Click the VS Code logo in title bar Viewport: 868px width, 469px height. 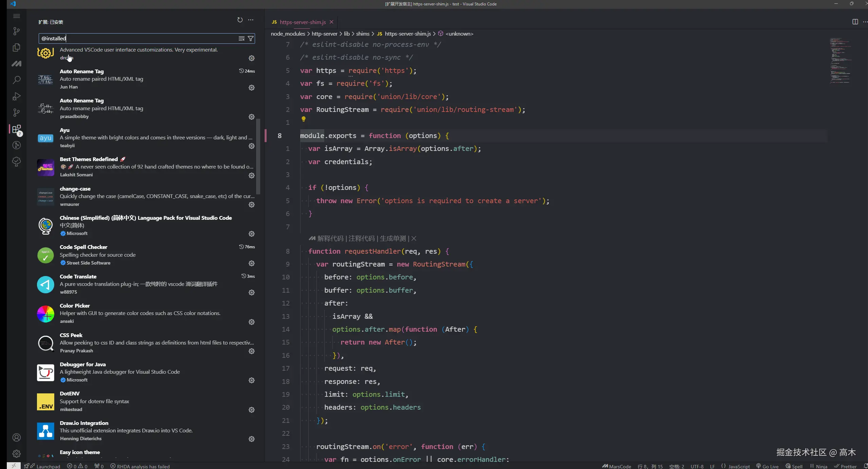click(13, 4)
